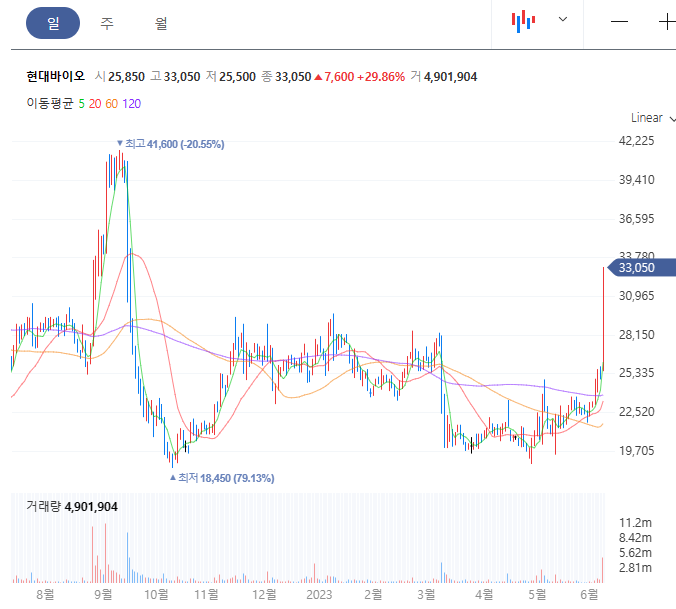Image resolution: width=676 pixels, height=609 pixels.
Task: Click the opening price 25,850 value
Action: point(126,77)
